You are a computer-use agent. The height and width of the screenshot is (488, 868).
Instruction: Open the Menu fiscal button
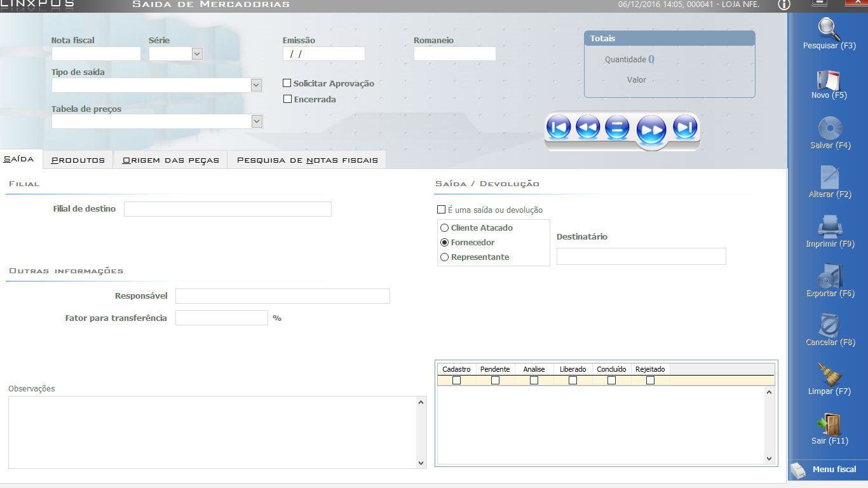828,470
